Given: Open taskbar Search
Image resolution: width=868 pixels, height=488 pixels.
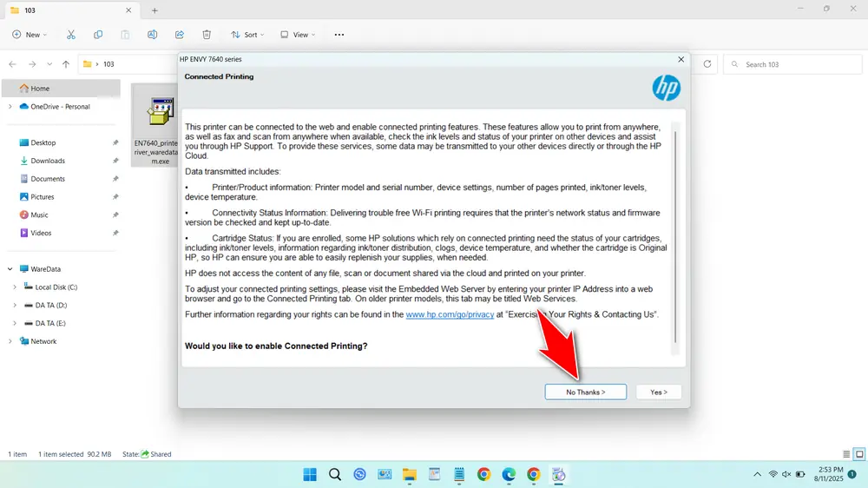Looking at the screenshot, I should (x=335, y=475).
